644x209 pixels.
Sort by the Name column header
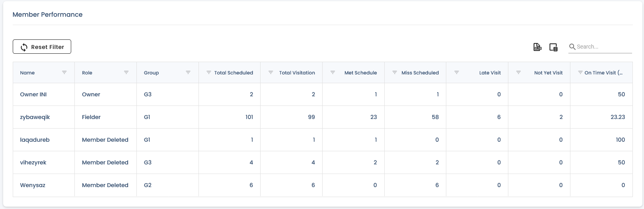(27, 73)
